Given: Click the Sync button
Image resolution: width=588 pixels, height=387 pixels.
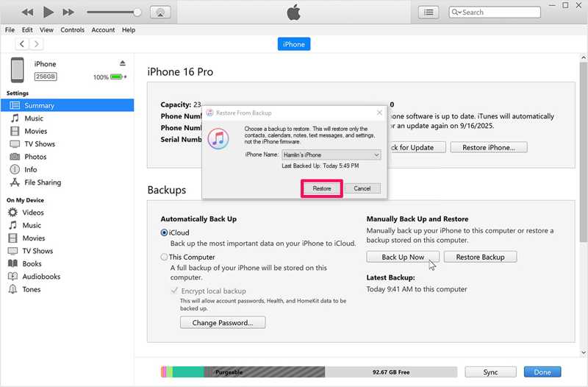Looking at the screenshot, I should 490,372.
